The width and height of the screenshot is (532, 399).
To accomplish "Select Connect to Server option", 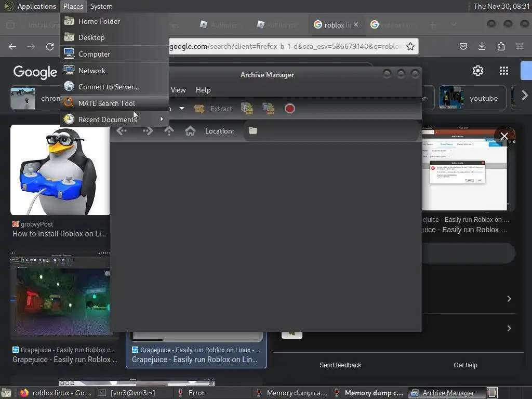I will click(x=114, y=87).
